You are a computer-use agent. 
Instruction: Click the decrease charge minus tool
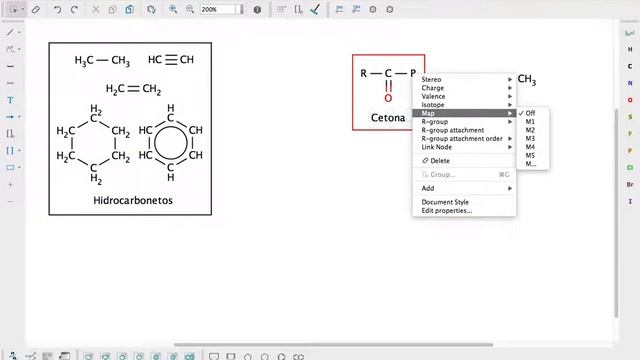[x=10, y=202]
